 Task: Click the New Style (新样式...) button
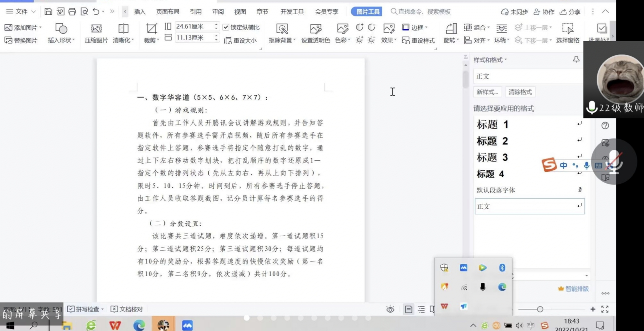pos(487,92)
